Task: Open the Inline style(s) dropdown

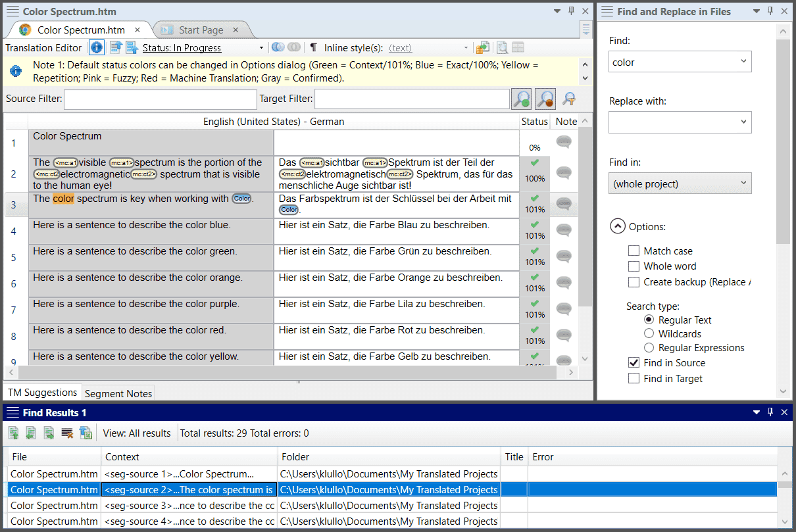Action: click(x=466, y=48)
